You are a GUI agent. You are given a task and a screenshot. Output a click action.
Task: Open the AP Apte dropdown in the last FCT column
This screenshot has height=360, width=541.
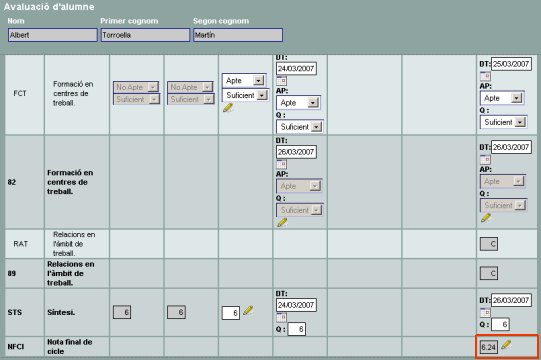(x=502, y=98)
